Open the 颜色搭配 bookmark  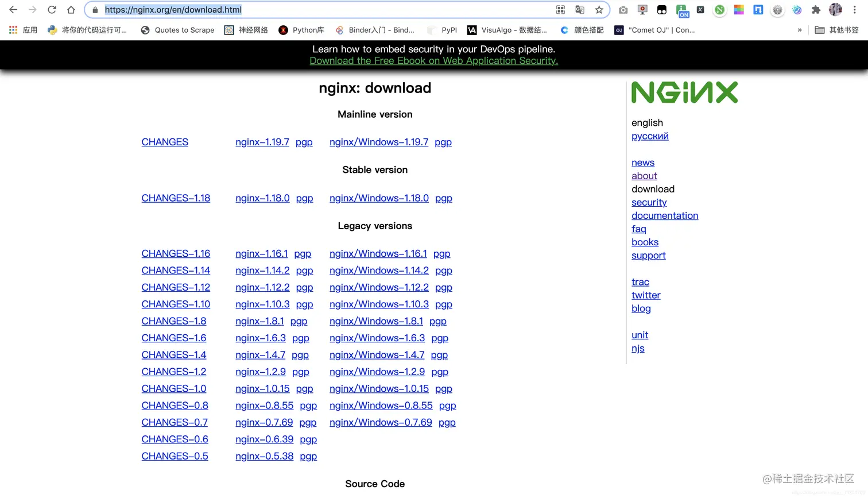pos(582,30)
